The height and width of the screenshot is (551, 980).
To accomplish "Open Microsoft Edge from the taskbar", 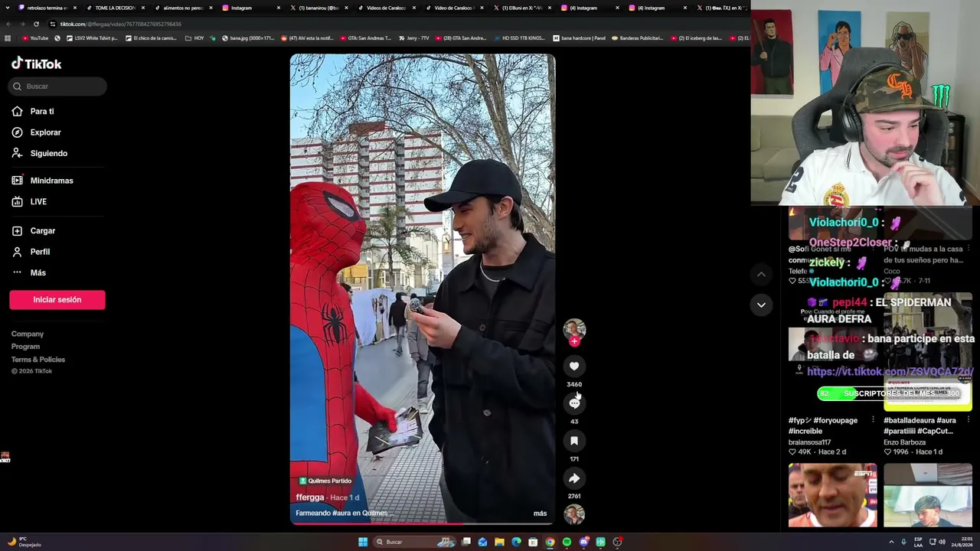I will tap(516, 542).
